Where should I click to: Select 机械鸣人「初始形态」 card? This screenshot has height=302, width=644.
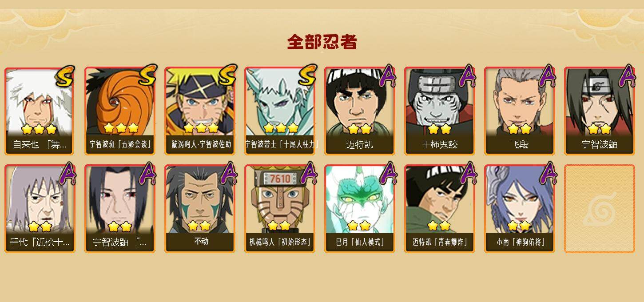280,209
